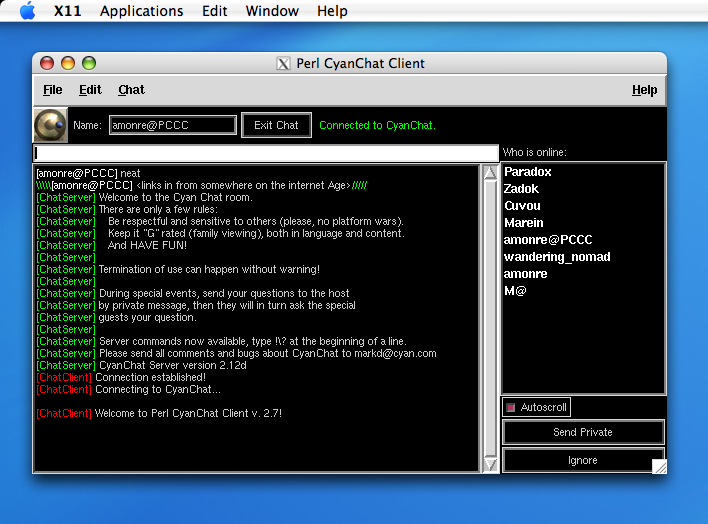Screen dimensions: 708x524
Task: Select amonre@PCCC in the online list
Action: 548,240
